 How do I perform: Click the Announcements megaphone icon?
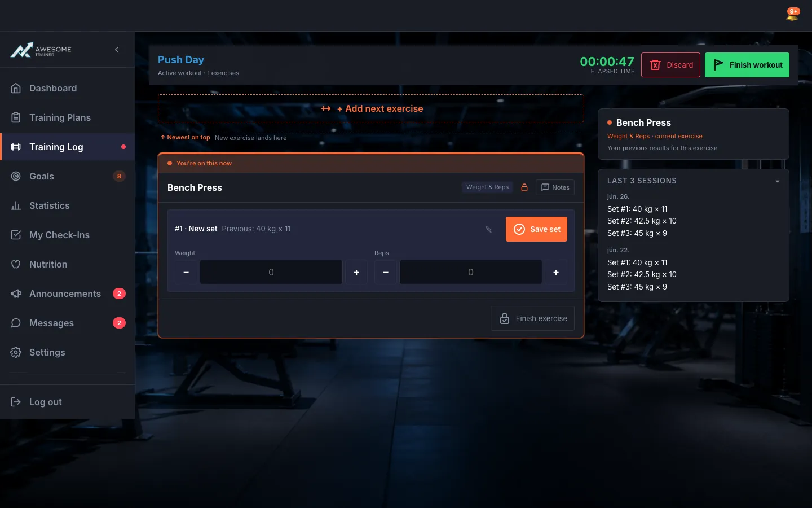[x=16, y=294]
